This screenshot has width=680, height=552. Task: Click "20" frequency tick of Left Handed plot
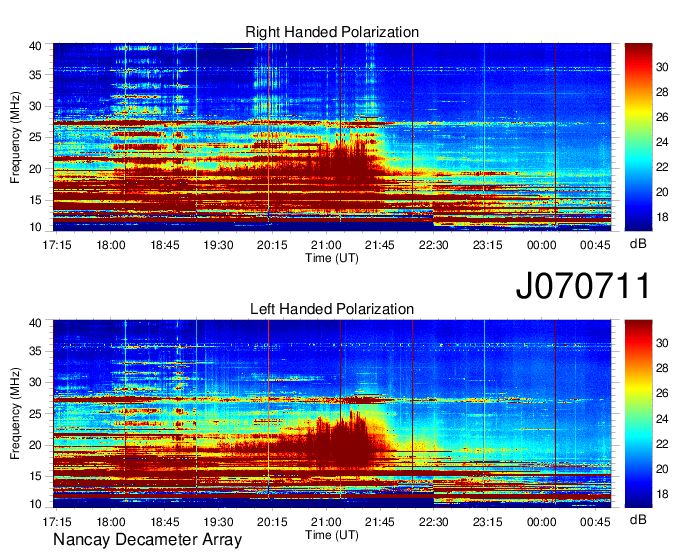tap(35, 445)
